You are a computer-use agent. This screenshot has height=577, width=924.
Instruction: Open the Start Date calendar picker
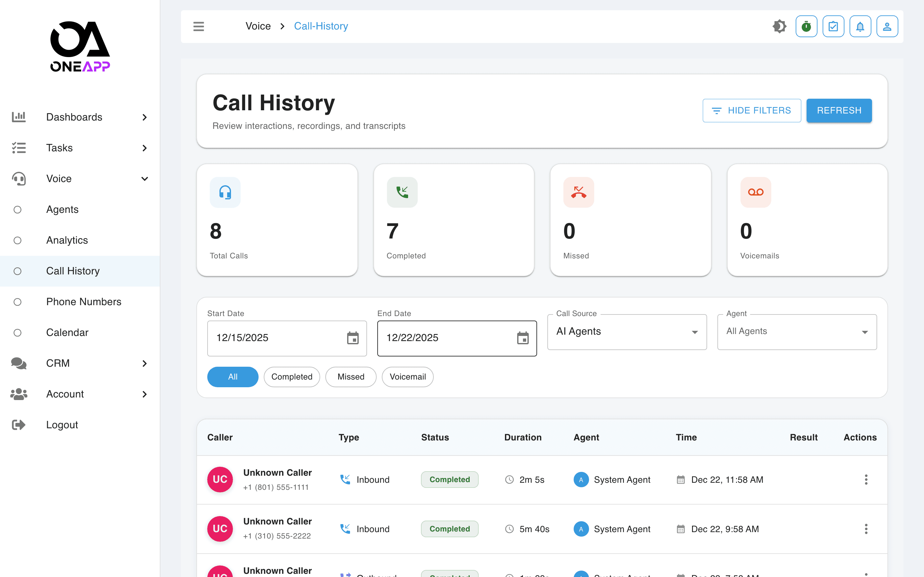click(x=354, y=338)
